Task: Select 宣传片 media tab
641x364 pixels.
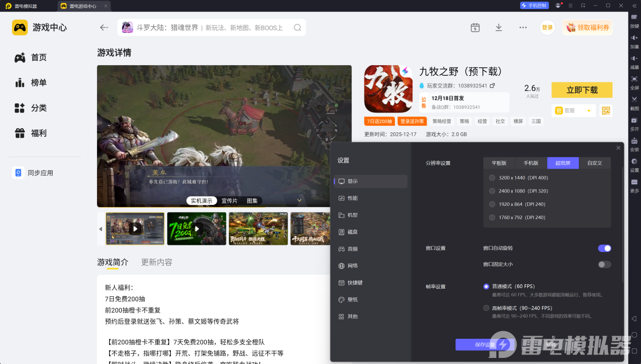Action: click(230, 201)
